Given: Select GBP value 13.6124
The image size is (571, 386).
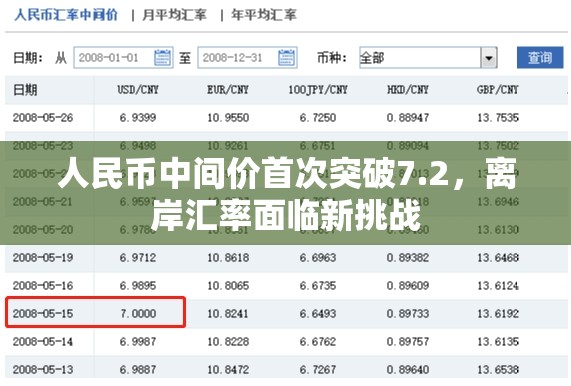Looking at the screenshot, I should click(x=498, y=286).
